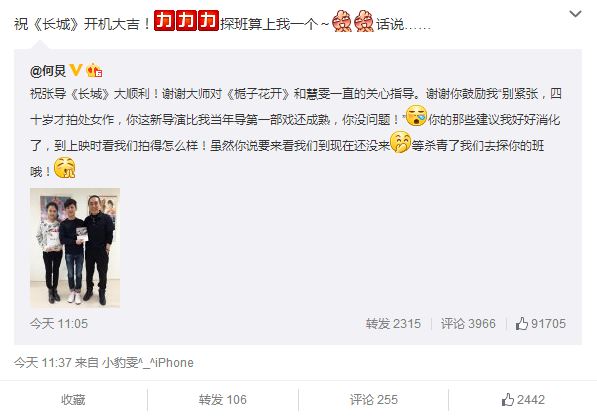Click the last red 力 emoji

point(208,21)
